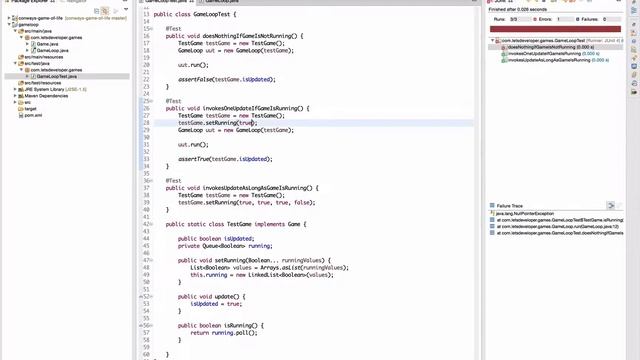
Task: Click the GameLoop.run stack trace line
Action: pos(558,227)
